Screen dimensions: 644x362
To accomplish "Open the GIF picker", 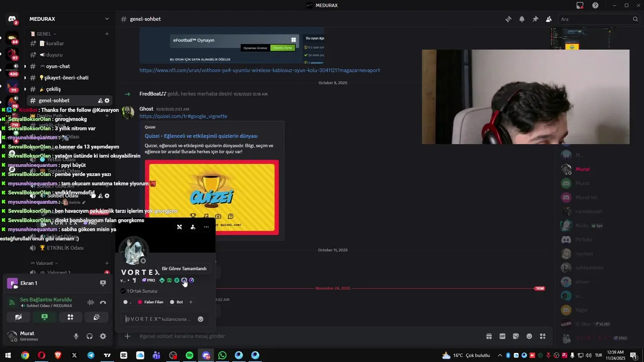I will click(502, 336).
